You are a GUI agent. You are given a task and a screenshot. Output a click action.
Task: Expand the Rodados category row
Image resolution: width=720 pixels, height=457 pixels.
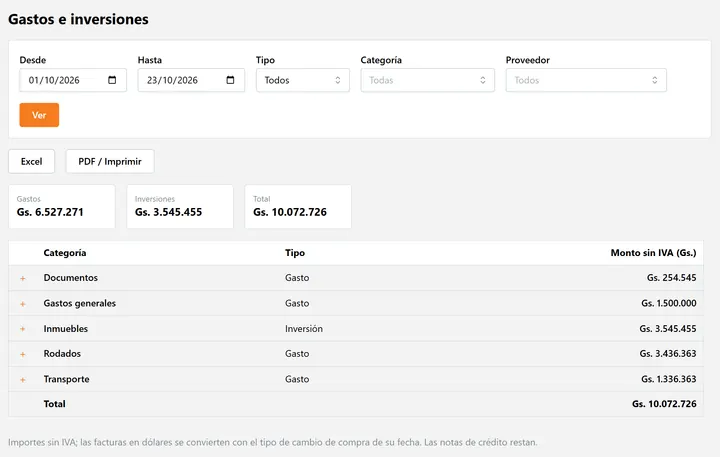click(22, 355)
